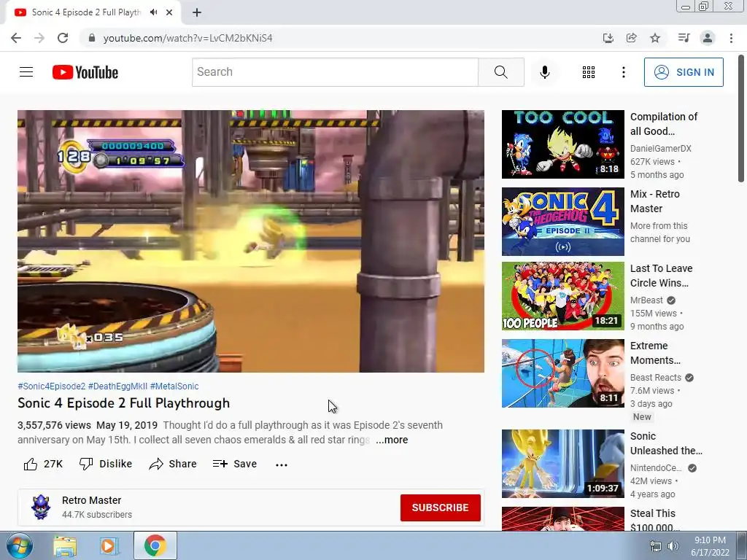The width and height of the screenshot is (747, 560).
Task: Open 'Sonic Unleashed the...' thumbnail
Action: (562, 464)
